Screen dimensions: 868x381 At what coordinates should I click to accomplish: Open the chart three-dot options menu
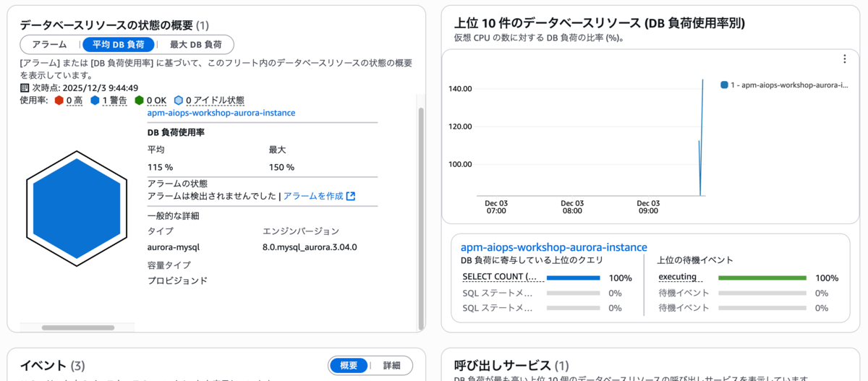pyautogui.click(x=844, y=59)
